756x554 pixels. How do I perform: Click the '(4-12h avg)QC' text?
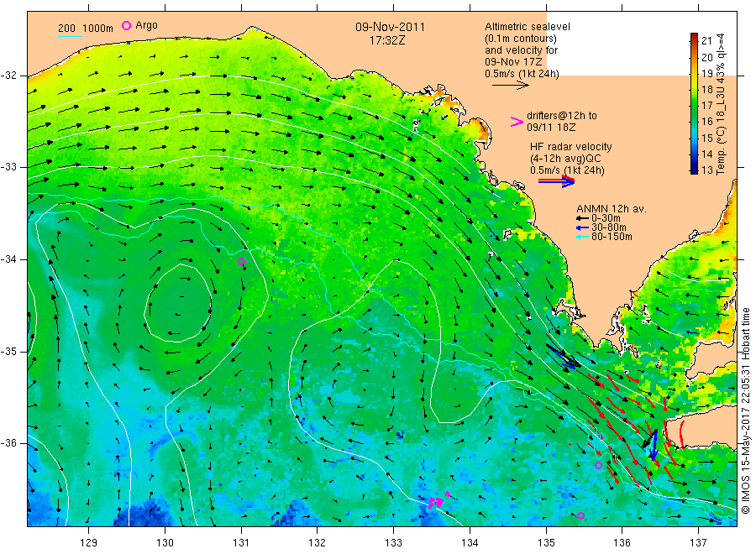click(x=565, y=159)
